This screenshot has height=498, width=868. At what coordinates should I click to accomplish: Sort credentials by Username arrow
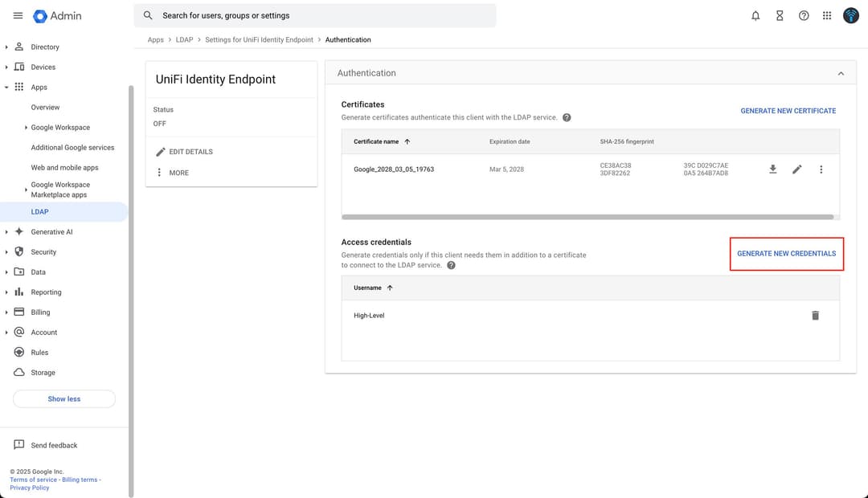[390, 288]
